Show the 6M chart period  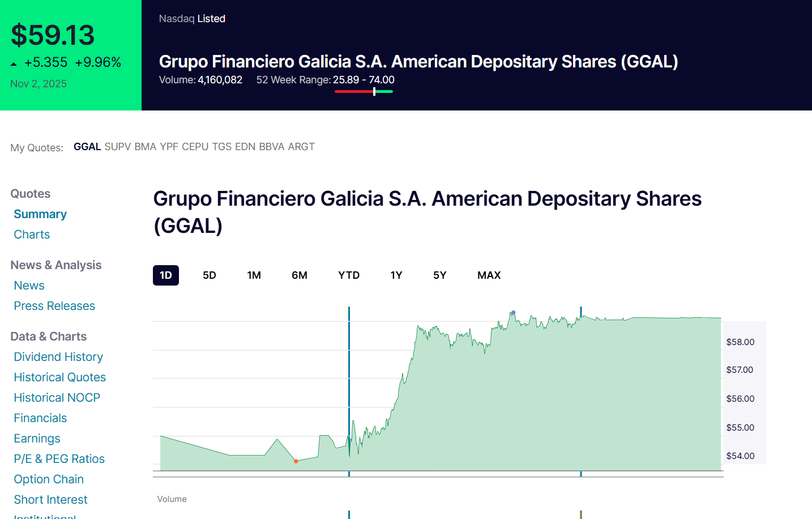pyautogui.click(x=300, y=275)
